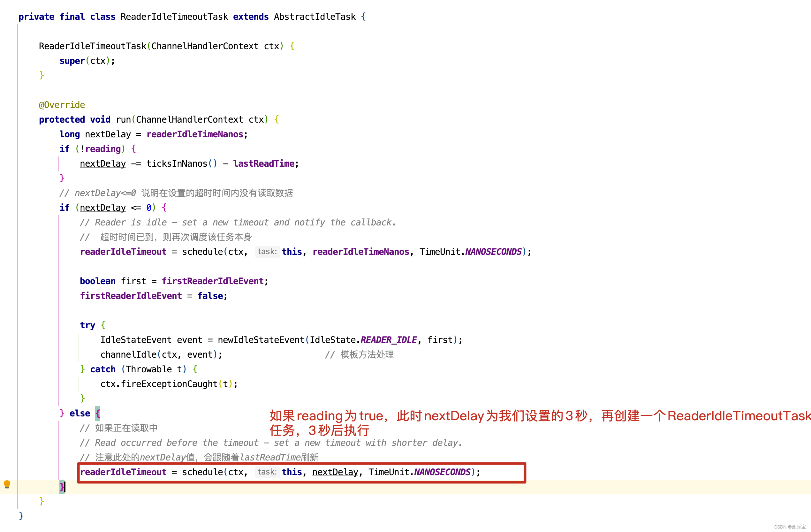This screenshot has height=532, width=811.
Task: Click the 'task:' hint in the first schedule call
Action: tap(267, 252)
